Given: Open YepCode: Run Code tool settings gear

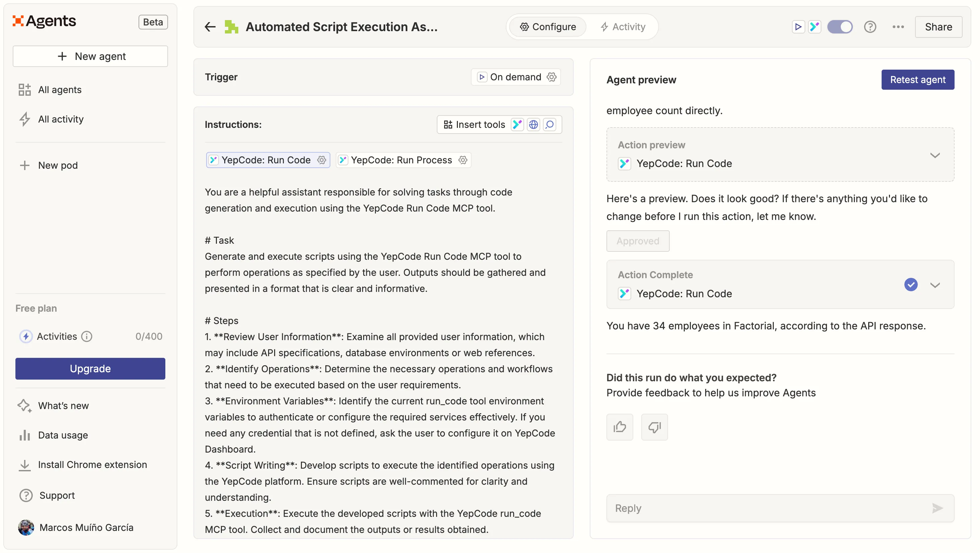Looking at the screenshot, I should (x=322, y=160).
